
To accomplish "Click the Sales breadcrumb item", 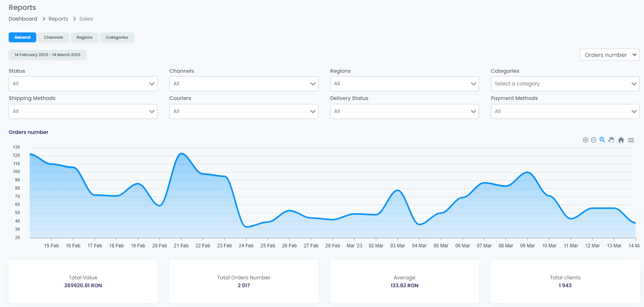I will tap(86, 19).
